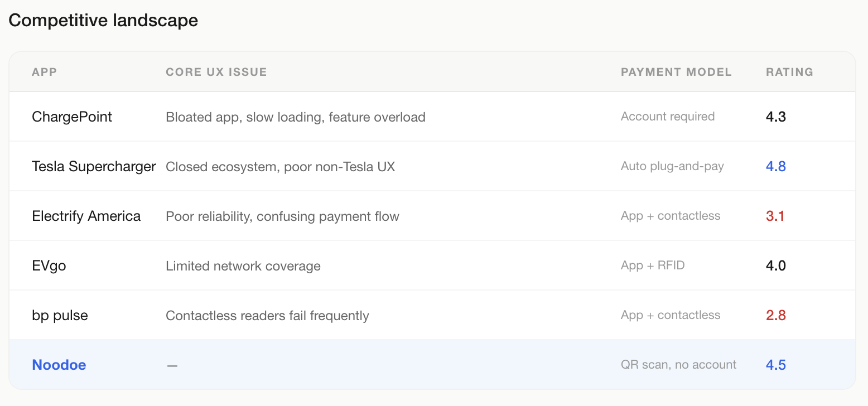Open the Noodoe link
The height and width of the screenshot is (406, 868).
pos(59,365)
